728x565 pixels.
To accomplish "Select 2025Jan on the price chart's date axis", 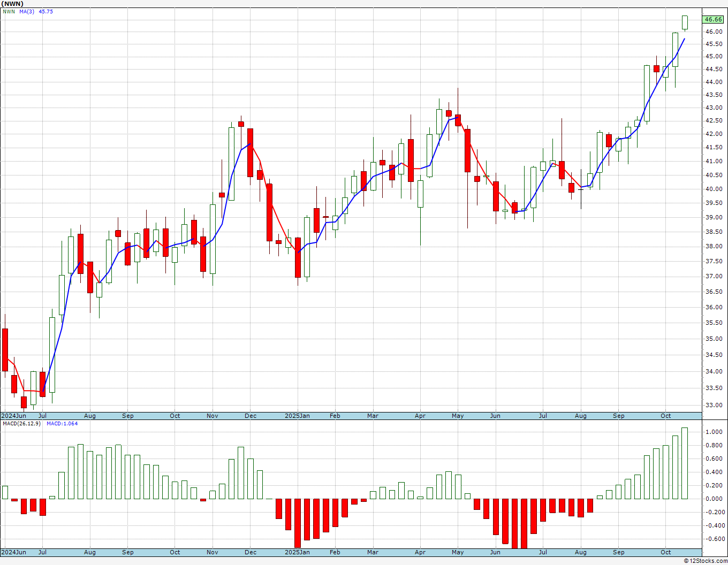I will (297, 416).
